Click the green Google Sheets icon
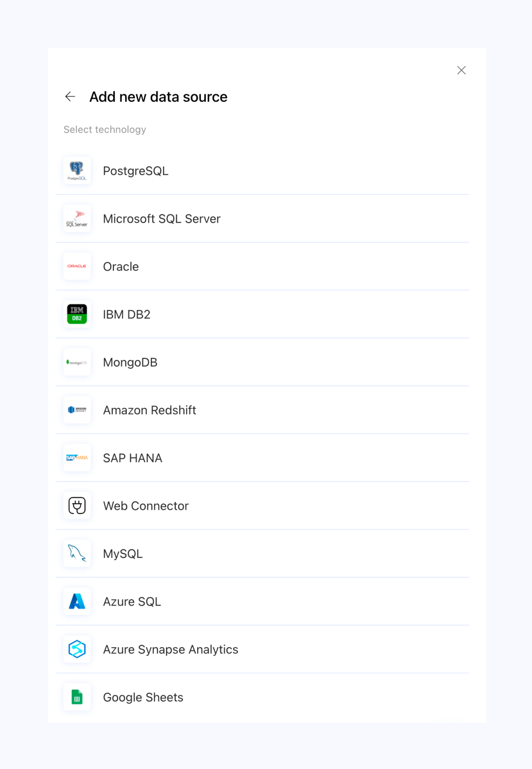The image size is (532, 769). pos(77,697)
